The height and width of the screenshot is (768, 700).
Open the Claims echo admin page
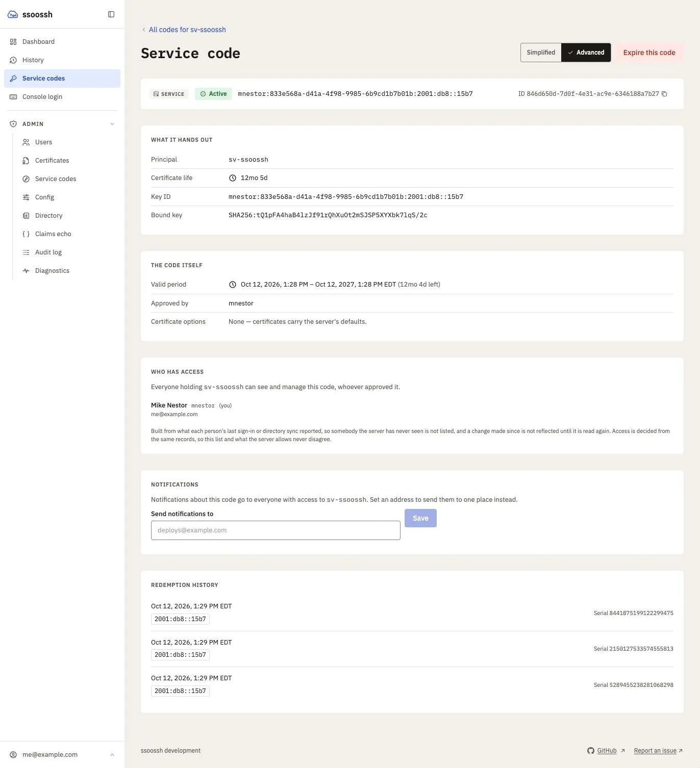pyautogui.click(x=68, y=234)
